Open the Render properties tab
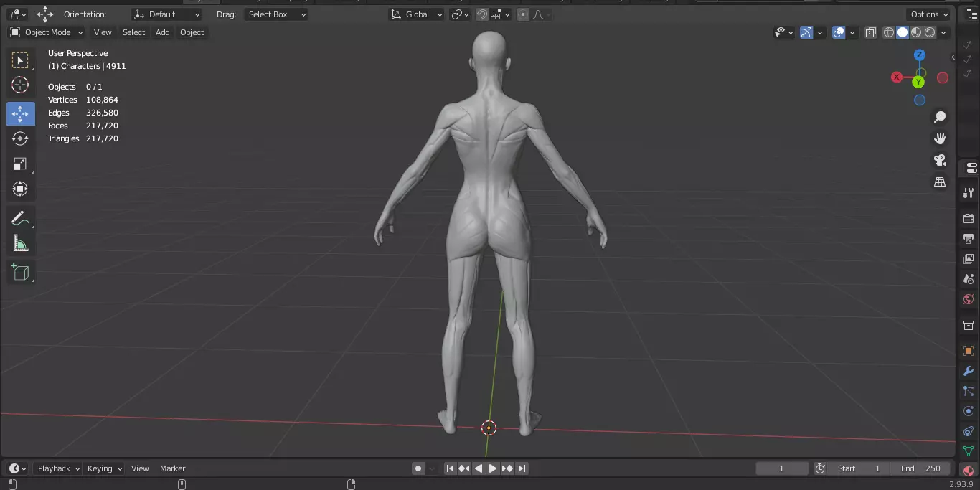980x490 pixels. tap(969, 218)
